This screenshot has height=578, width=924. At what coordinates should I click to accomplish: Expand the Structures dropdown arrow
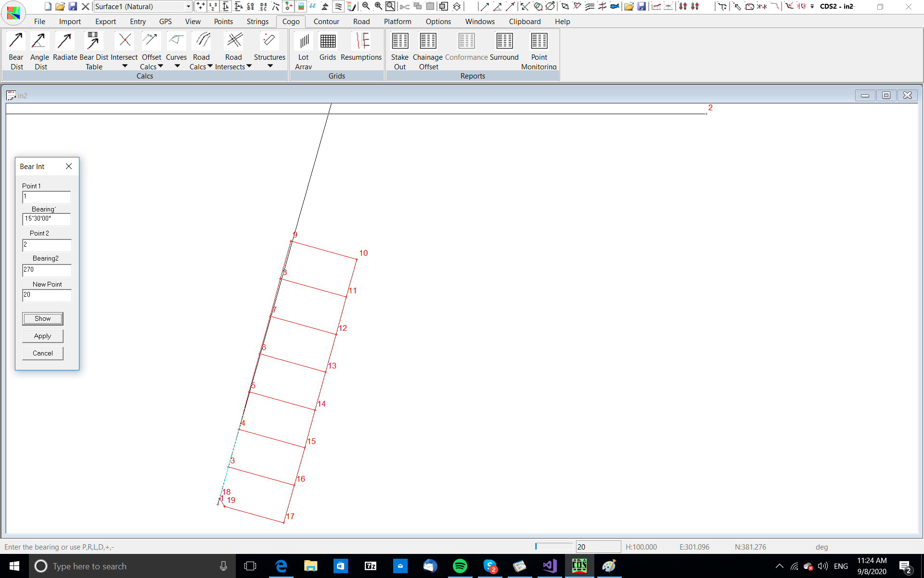coord(270,66)
